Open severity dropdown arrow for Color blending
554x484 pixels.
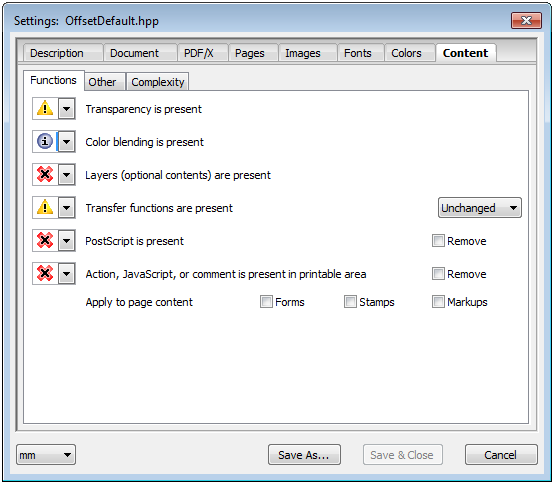pyautogui.click(x=66, y=142)
